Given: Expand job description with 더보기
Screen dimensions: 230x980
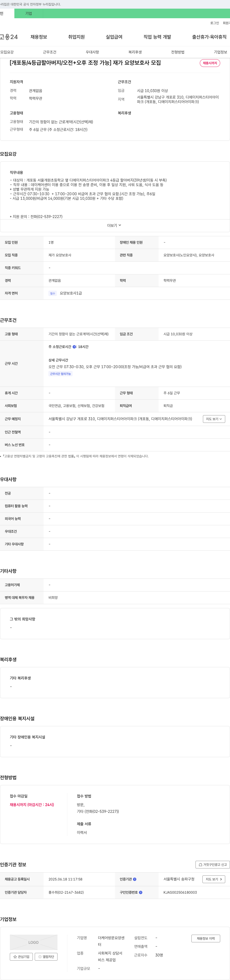Looking at the screenshot, I should pyautogui.click(x=115, y=226).
